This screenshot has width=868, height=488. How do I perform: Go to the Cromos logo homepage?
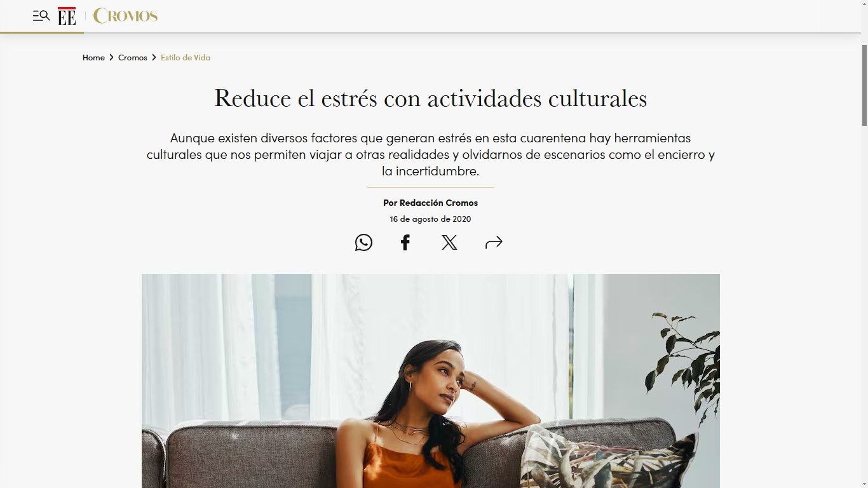125,16
